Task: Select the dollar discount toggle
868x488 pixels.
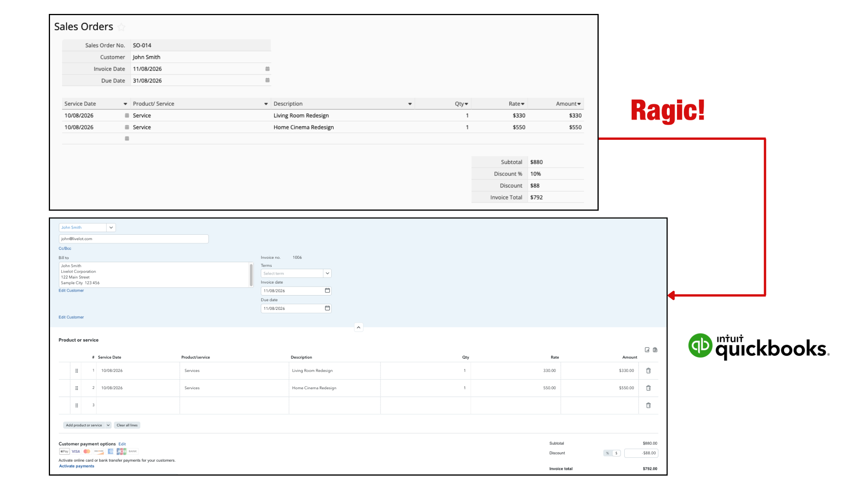Action: (617, 453)
